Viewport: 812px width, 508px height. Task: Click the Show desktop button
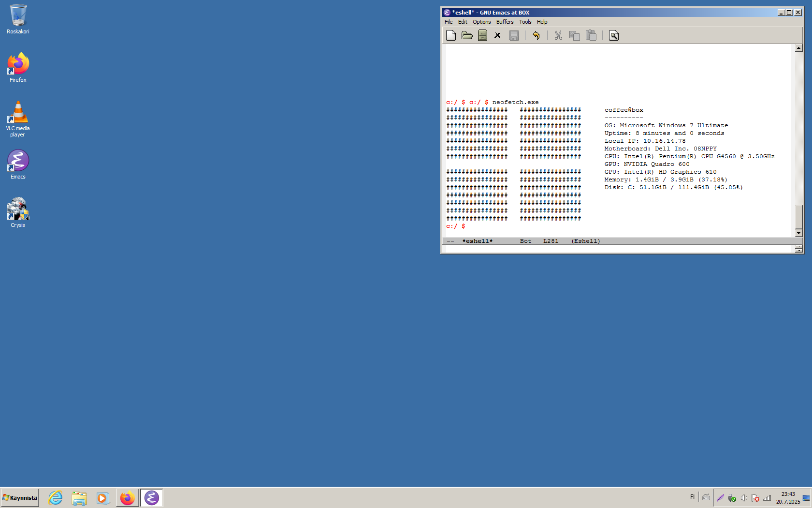pos(807,498)
